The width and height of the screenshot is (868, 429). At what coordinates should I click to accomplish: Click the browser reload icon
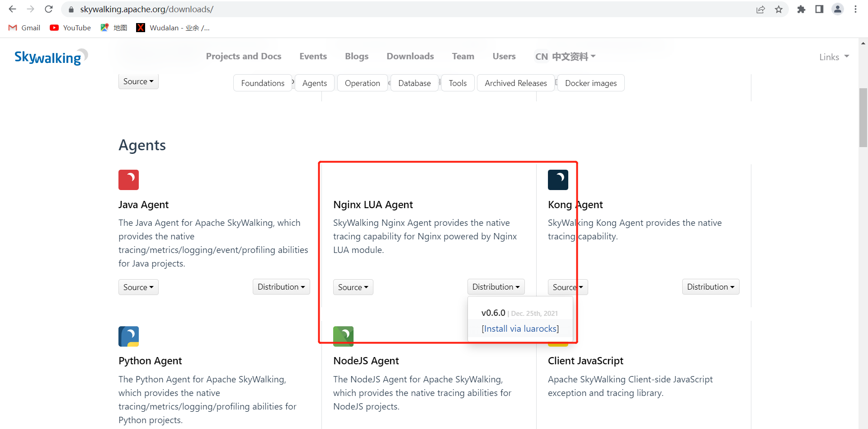pos(49,10)
